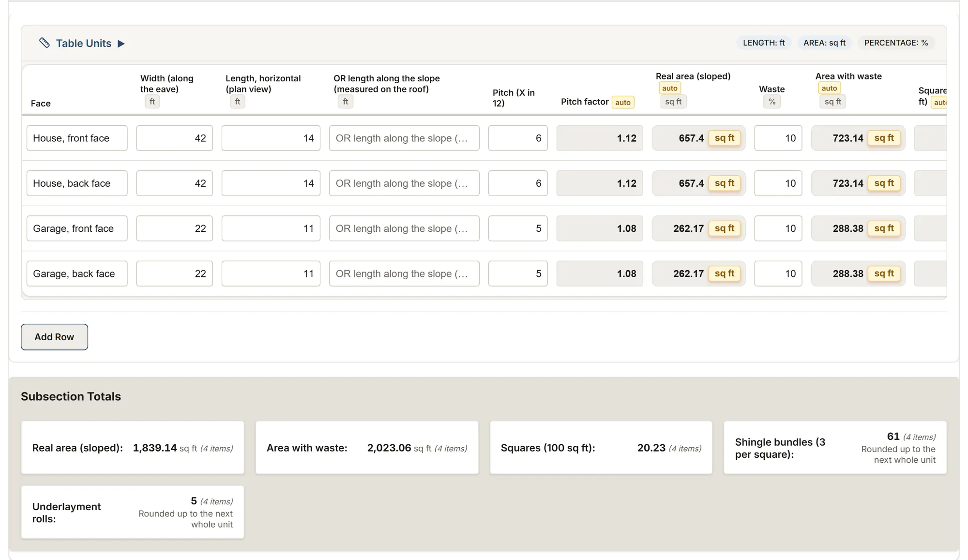
Task: Click width field for Garage, back face
Action: pos(174,273)
